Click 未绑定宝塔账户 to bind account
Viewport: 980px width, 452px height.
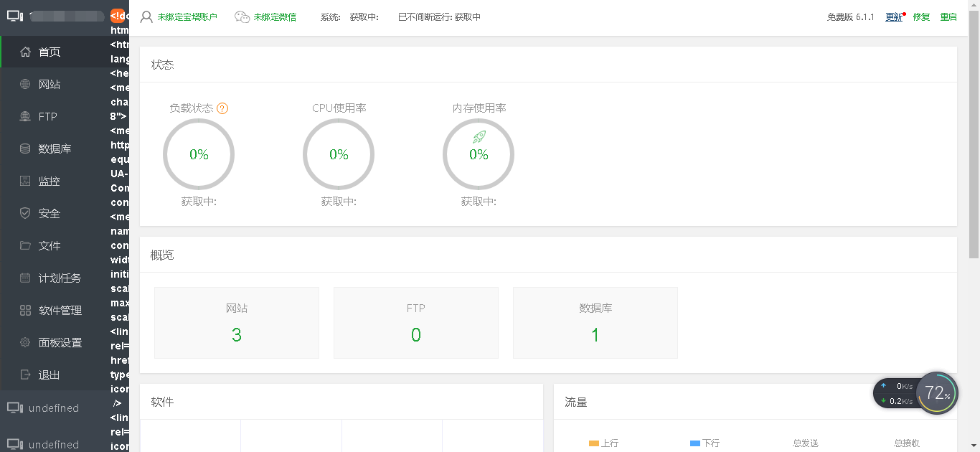[187, 17]
